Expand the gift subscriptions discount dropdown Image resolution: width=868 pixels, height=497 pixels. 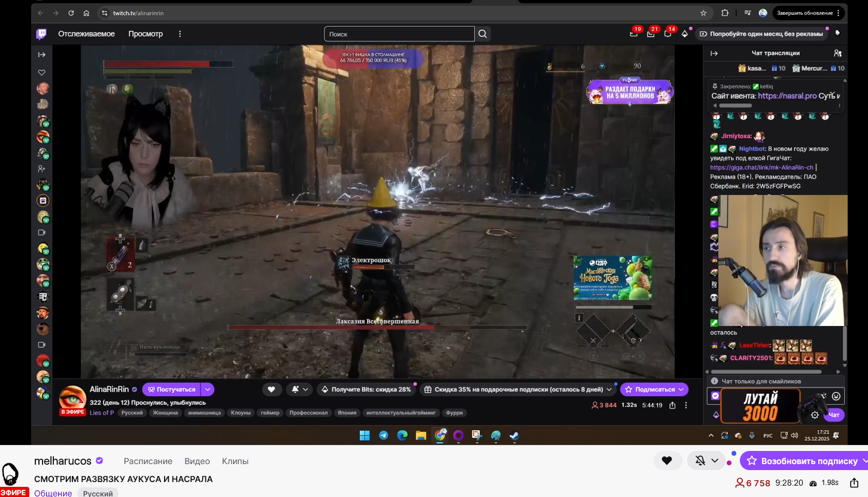609,389
